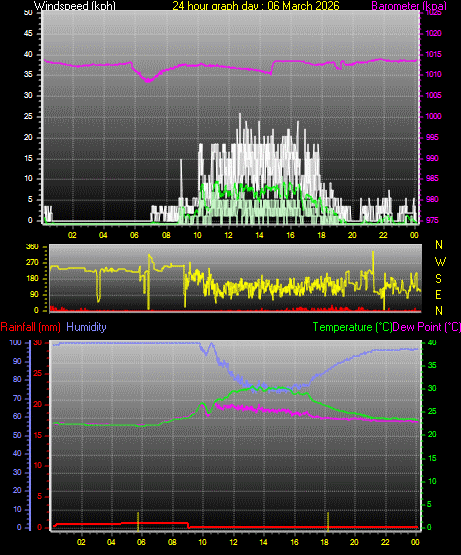Click the "70" humidity axis value
The image size is (461, 555).
pyautogui.click(x=17, y=399)
